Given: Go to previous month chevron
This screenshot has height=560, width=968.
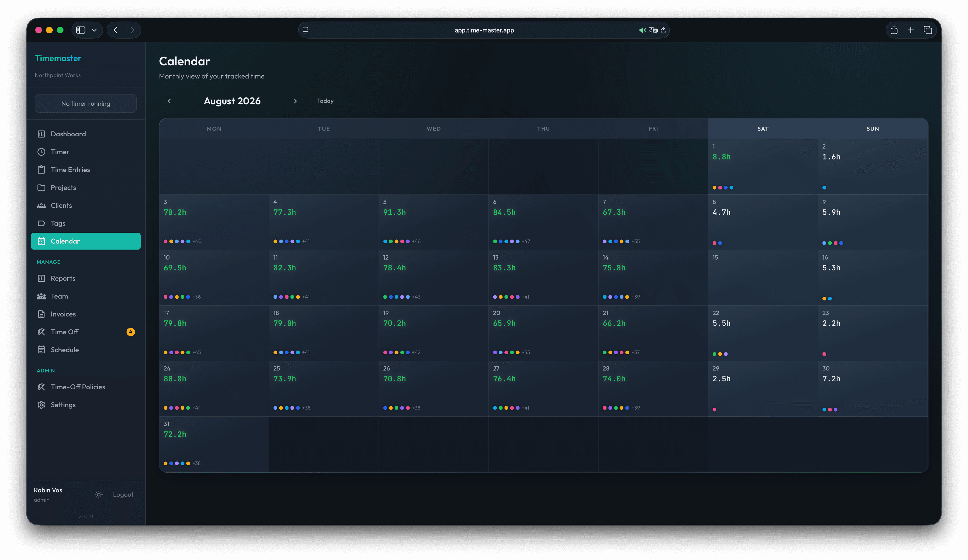Looking at the screenshot, I should pos(169,101).
